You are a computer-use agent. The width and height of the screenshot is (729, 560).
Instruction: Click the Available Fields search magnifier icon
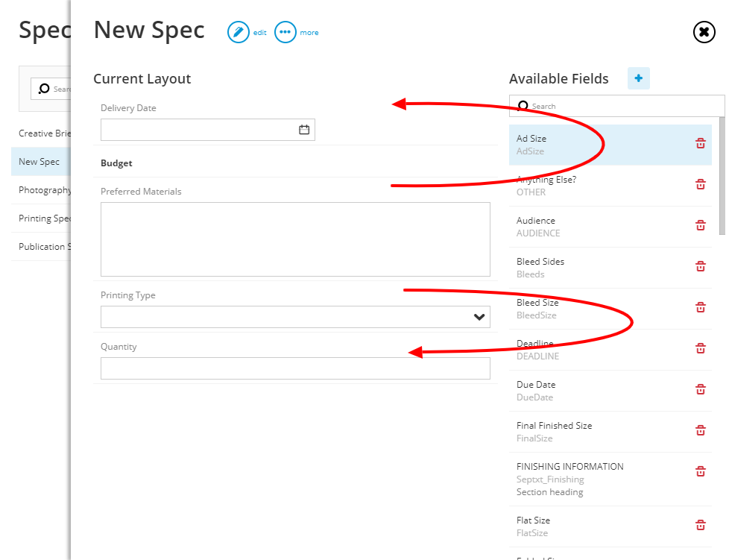pyautogui.click(x=523, y=106)
